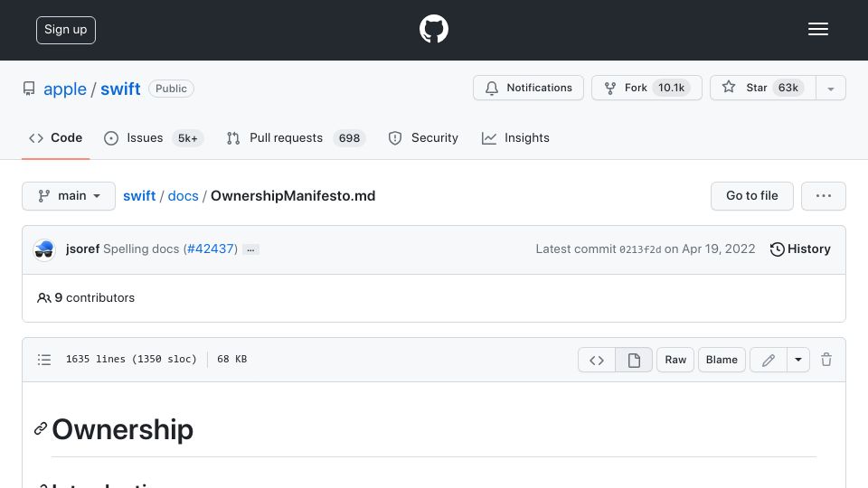The image size is (868, 488).
Task: Click the 1635 lines (1350 sloc) text
Action: coord(131,359)
